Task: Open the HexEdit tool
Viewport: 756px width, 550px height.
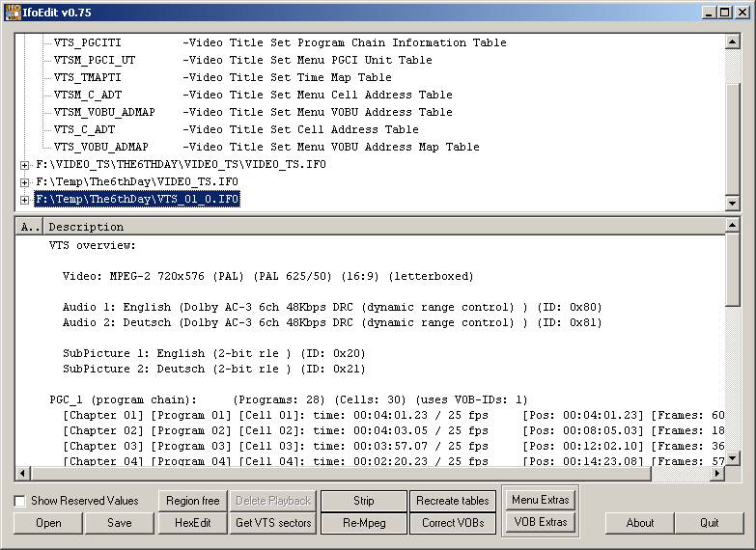Action: tap(193, 523)
